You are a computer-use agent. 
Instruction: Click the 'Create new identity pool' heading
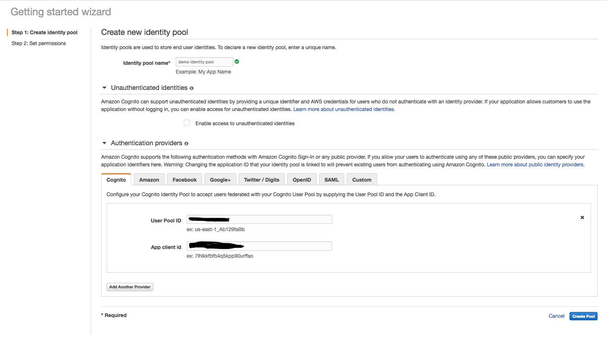pos(144,32)
